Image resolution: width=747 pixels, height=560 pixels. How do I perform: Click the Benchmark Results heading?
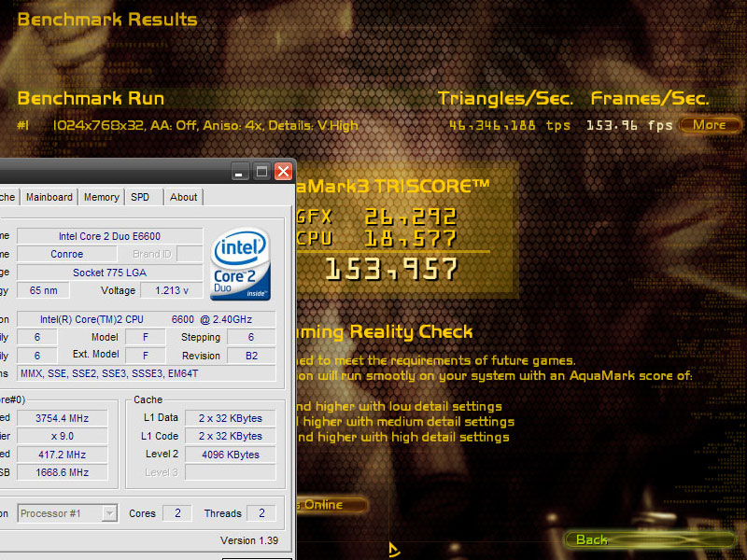107,20
